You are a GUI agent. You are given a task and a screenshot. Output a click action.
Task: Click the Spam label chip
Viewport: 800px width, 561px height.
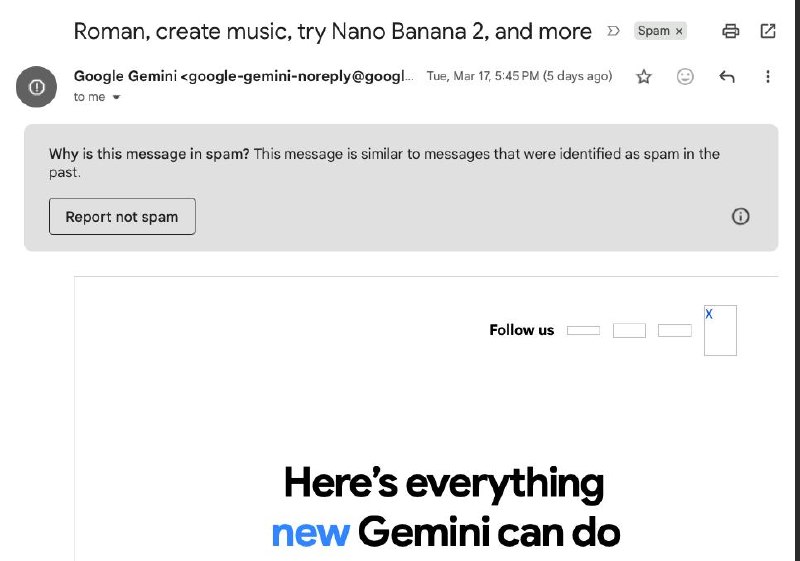[x=653, y=31]
